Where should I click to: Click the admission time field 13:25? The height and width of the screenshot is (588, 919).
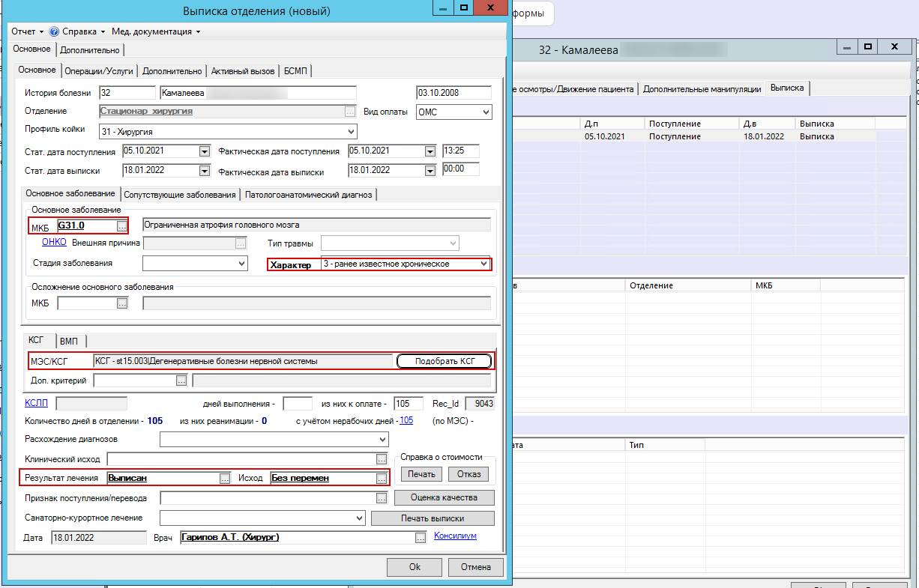point(461,151)
